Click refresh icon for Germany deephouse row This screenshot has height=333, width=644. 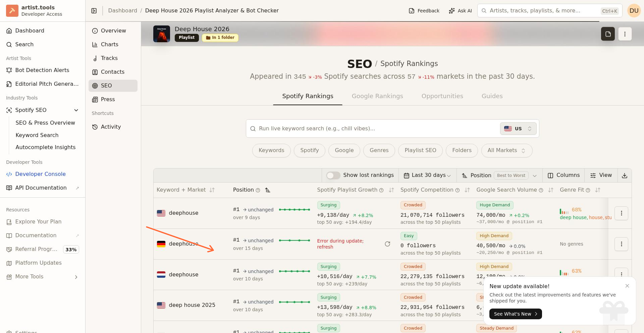point(387,244)
